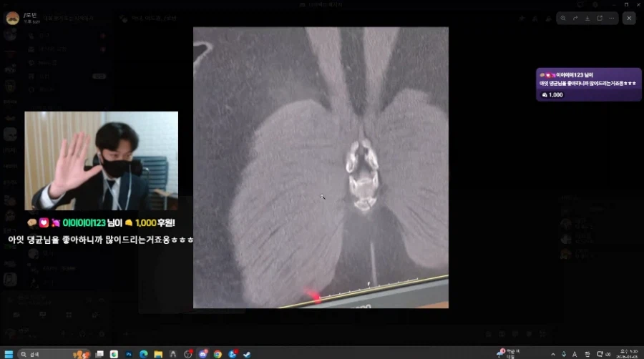Download the image using the save icon
Screen dimensions: 644x359
pyautogui.click(x=587, y=18)
